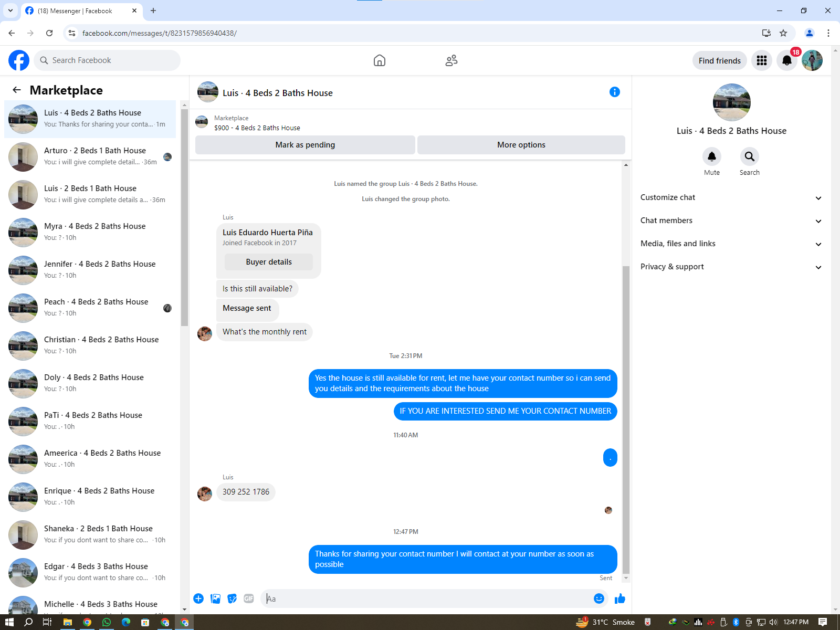Open Shaneka · 2 Beds 1 Bath House chat
The width and height of the screenshot is (840, 630).
point(90,535)
